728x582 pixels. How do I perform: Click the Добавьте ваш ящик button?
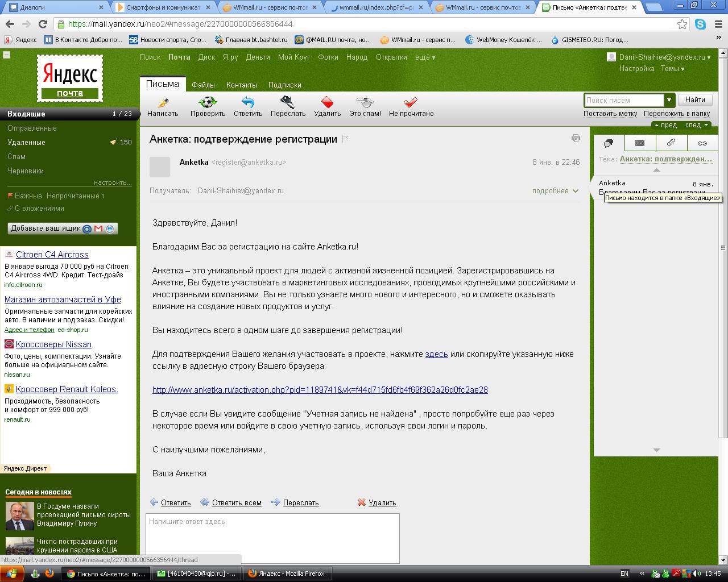(63, 228)
